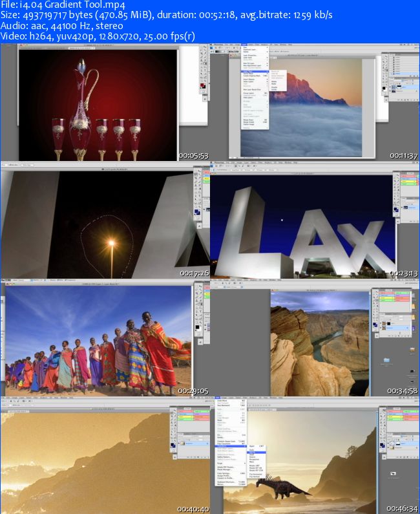Select highlighted Layer Mask item in 00:11:37 frame

pyautogui.click(x=255, y=71)
